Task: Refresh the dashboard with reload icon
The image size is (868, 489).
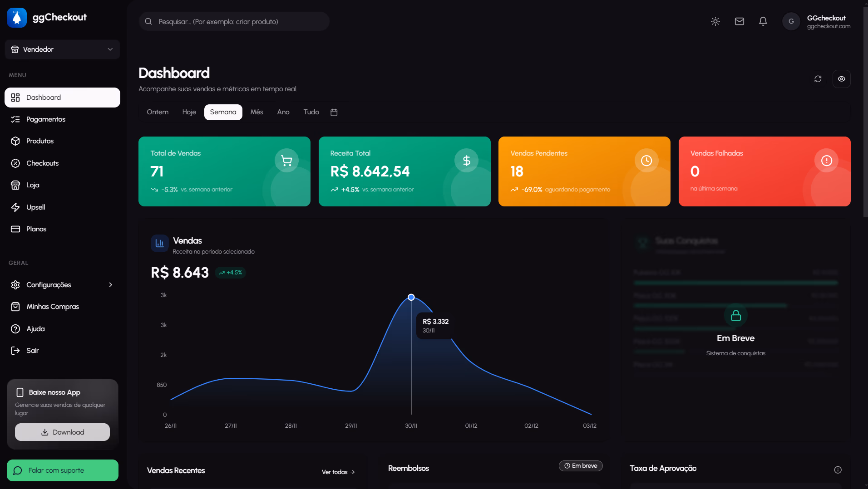Action: [818, 79]
